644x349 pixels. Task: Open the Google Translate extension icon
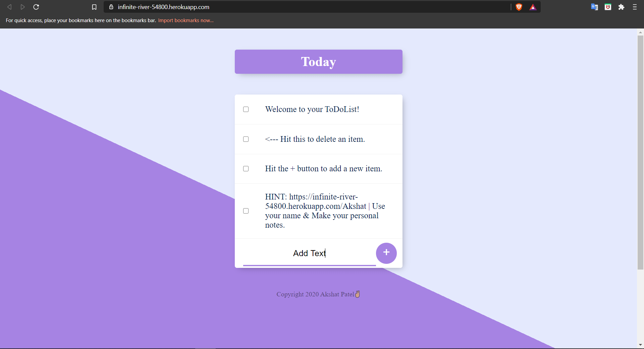[594, 7]
